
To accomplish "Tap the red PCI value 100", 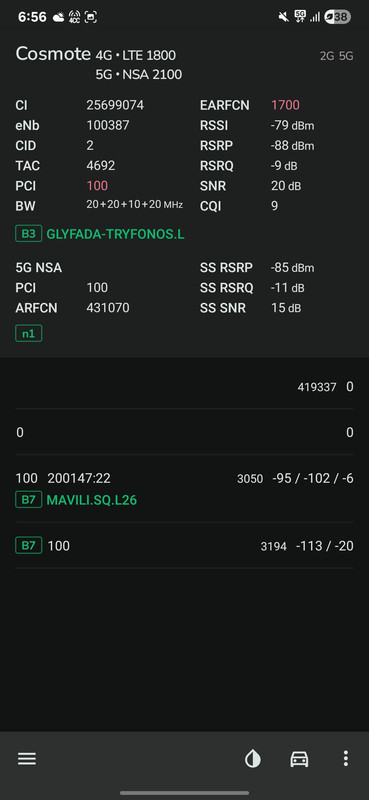I will point(97,186).
